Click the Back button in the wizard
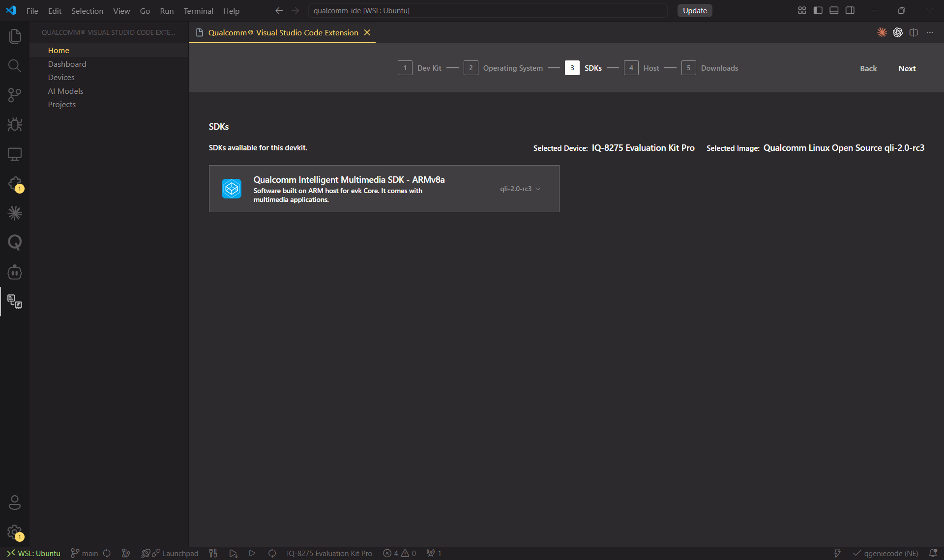The height and width of the screenshot is (560, 944). 868,68
